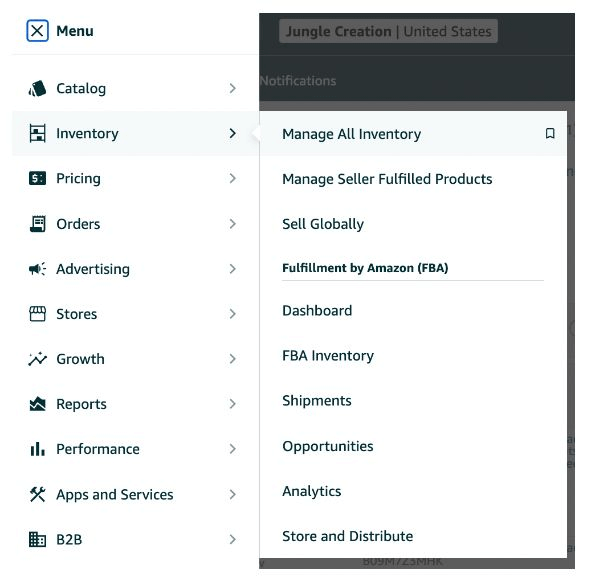606x582 pixels.
Task: Open Store and Distribute option
Action: (x=347, y=536)
